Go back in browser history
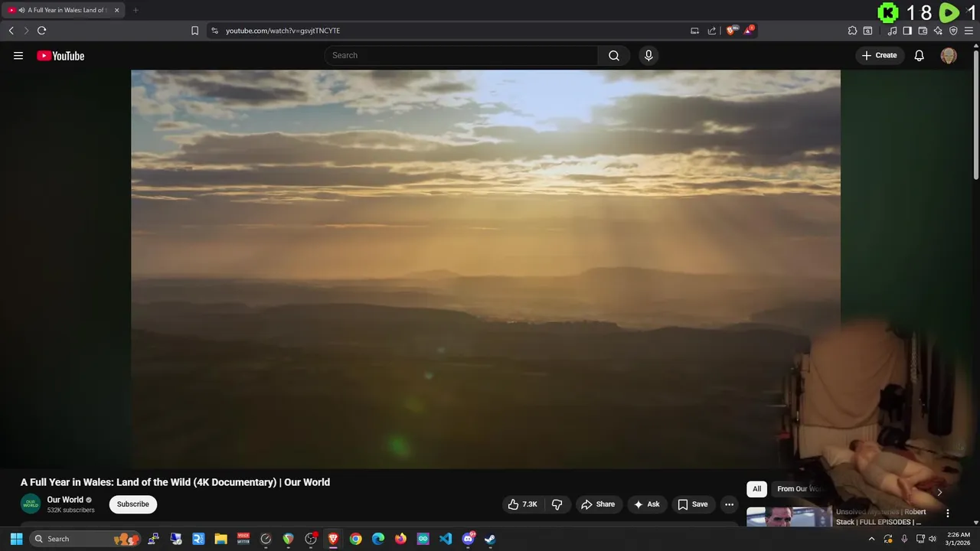 (11, 31)
